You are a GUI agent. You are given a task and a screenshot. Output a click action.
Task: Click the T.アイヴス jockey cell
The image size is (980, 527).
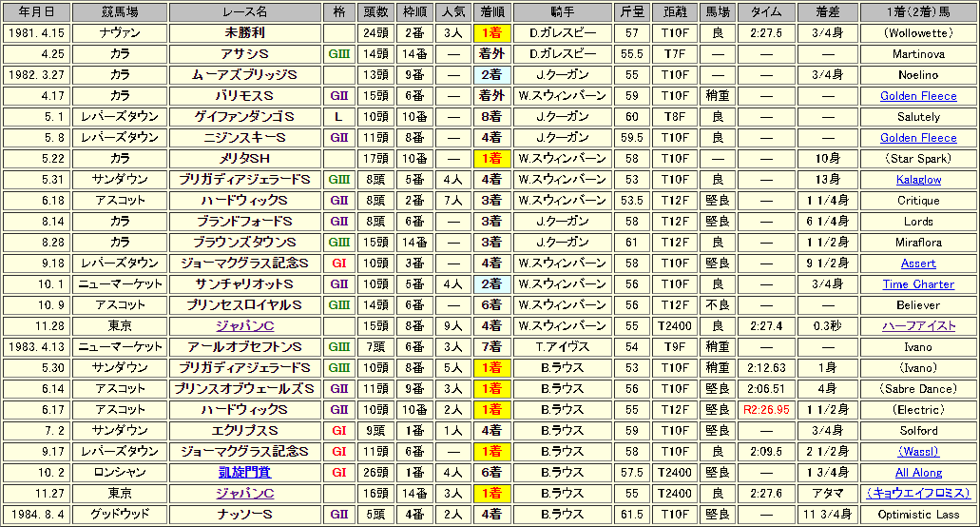click(x=563, y=347)
